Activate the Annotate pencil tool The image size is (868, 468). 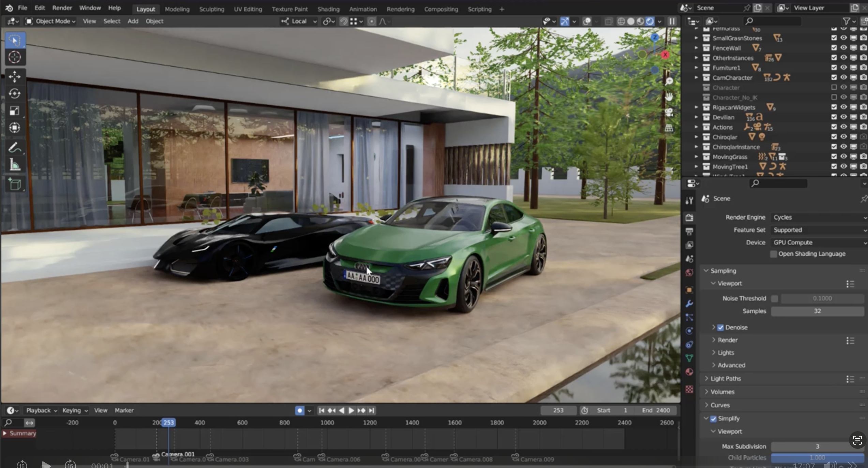pos(14,148)
